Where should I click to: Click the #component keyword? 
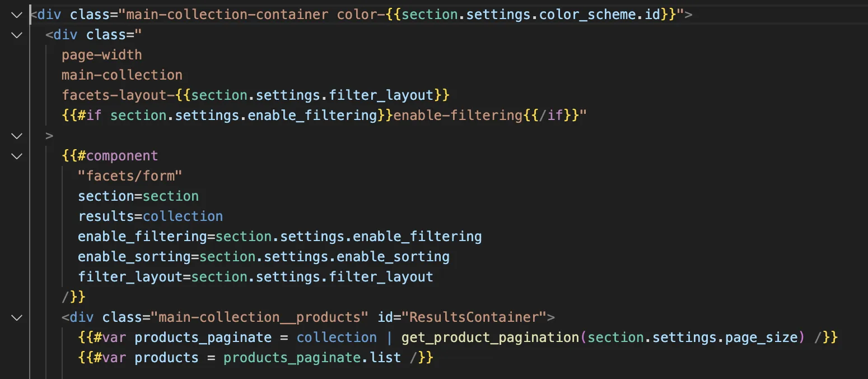pyautogui.click(x=118, y=156)
